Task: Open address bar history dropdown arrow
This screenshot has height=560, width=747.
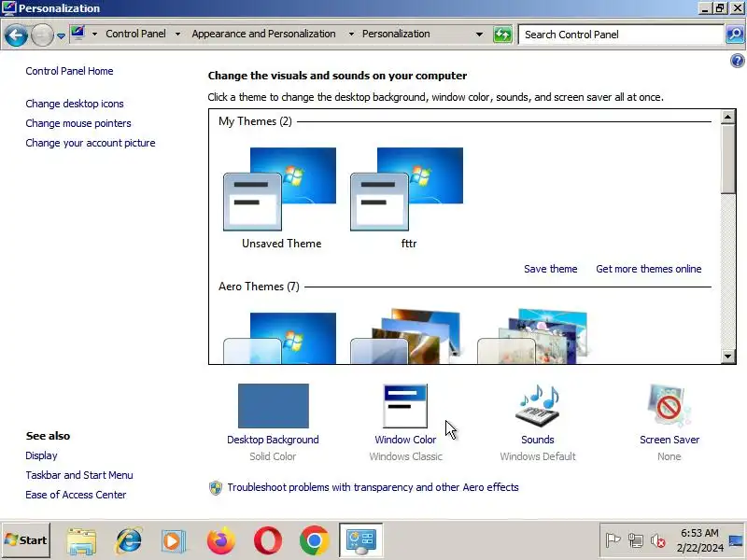Action: pyautogui.click(x=479, y=35)
